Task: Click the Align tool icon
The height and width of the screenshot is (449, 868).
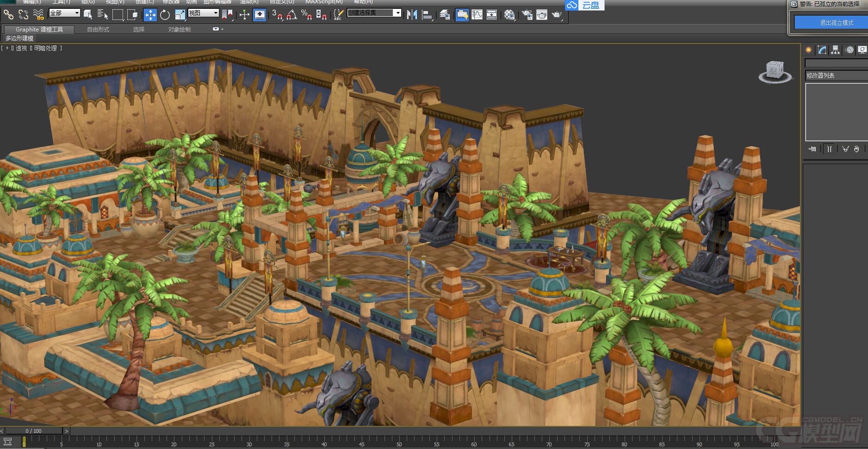Action: pos(427,15)
